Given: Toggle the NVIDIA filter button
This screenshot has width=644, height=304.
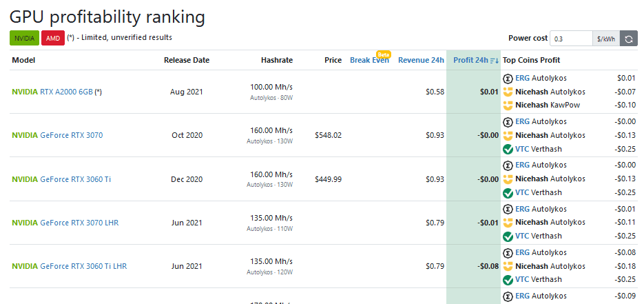Looking at the screenshot, I should (x=24, y=38).
